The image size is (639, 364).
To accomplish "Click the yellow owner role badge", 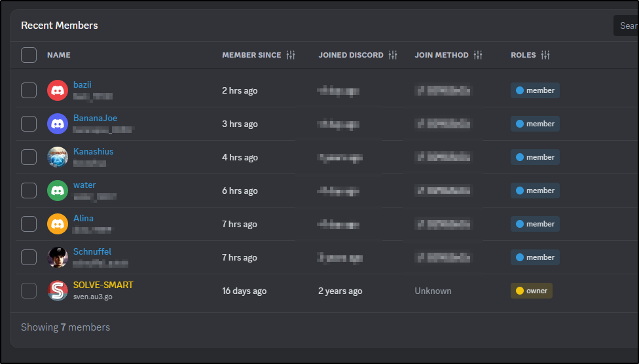I will point(531,291).
